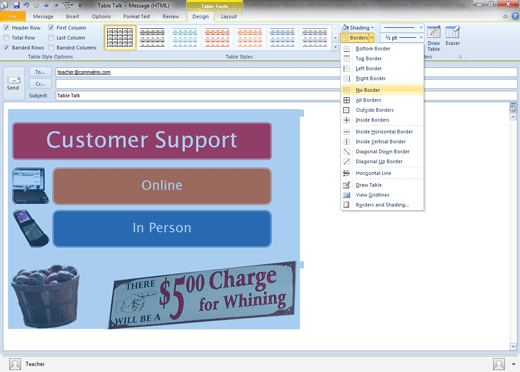Select the Draw Table pencil tool

click(x=434, y=38)
